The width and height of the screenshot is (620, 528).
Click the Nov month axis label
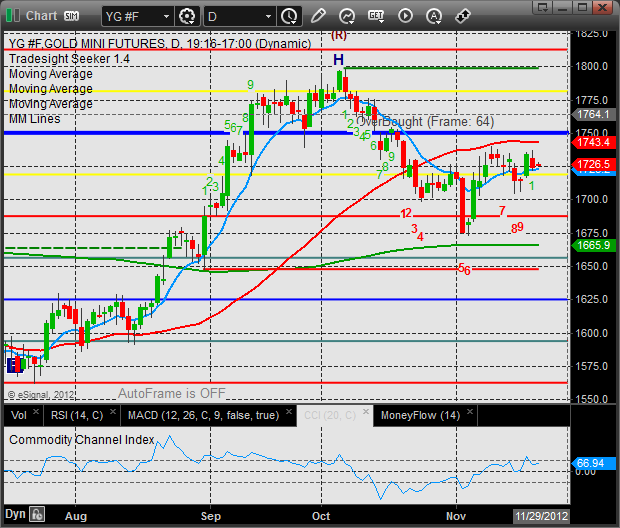456,516
